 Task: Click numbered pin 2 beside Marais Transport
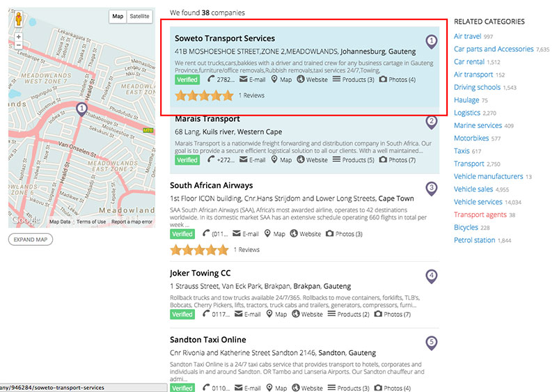[431, 122]
